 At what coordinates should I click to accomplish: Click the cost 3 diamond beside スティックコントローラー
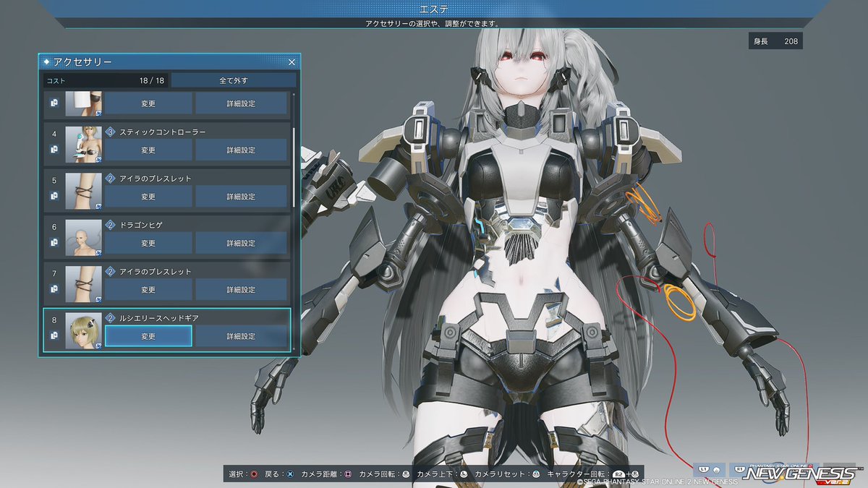111,132
